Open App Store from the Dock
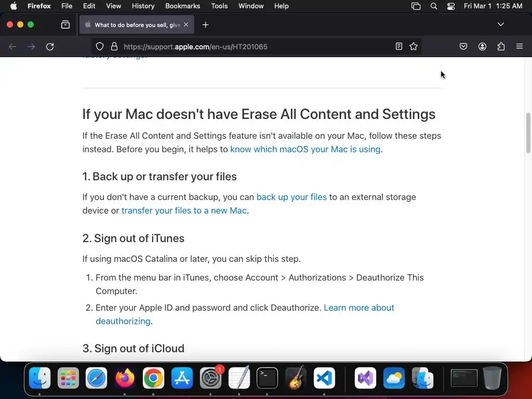Image resolution: width=532 pixels, height=399 pixels. (182, 378)
